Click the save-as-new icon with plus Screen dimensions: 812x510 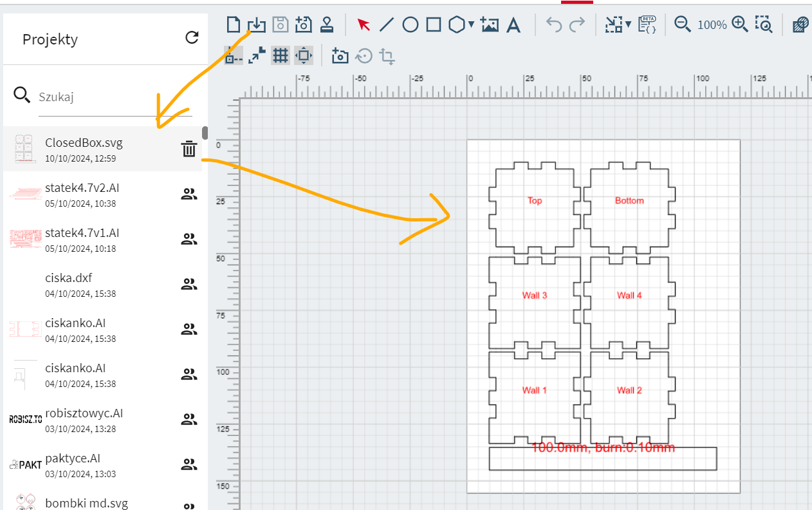point(304,24)
